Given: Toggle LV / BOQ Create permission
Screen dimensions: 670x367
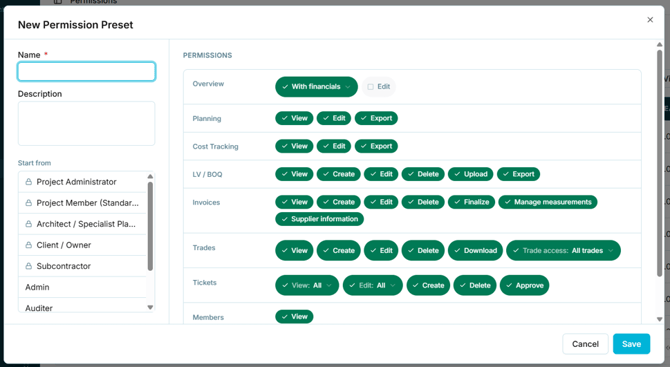Looking at the screenshot, I should pos(338,174).
